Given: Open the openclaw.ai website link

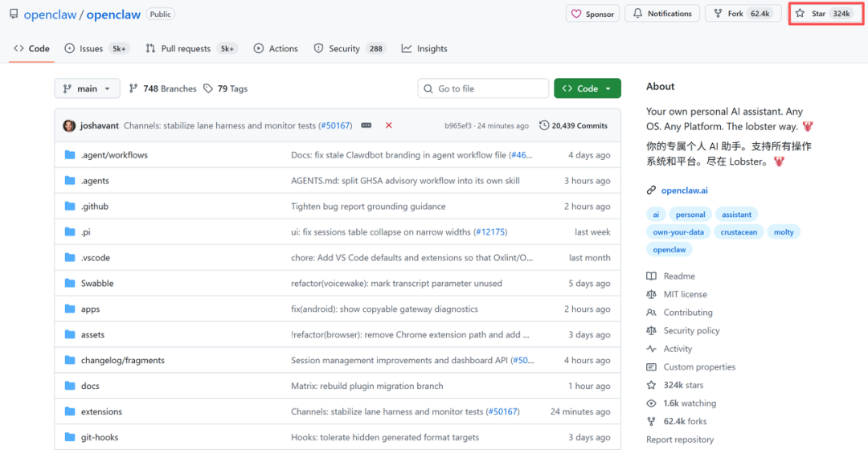Looking at the screenshot, I should coord(683,190).
